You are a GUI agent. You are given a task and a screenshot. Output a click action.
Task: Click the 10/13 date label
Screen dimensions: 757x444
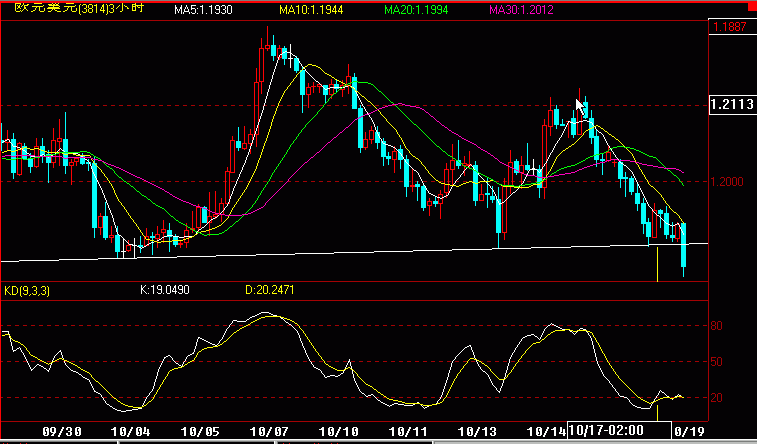[x=477, y=431]
